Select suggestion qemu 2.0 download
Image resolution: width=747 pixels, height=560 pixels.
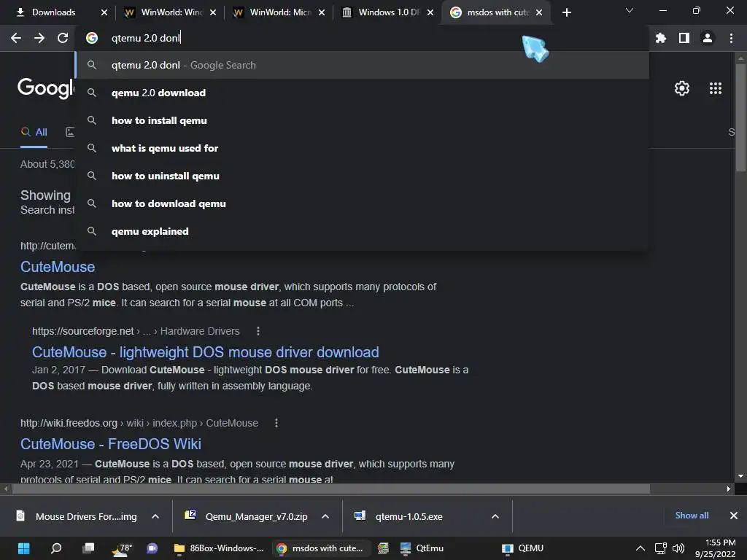[362, 93]
